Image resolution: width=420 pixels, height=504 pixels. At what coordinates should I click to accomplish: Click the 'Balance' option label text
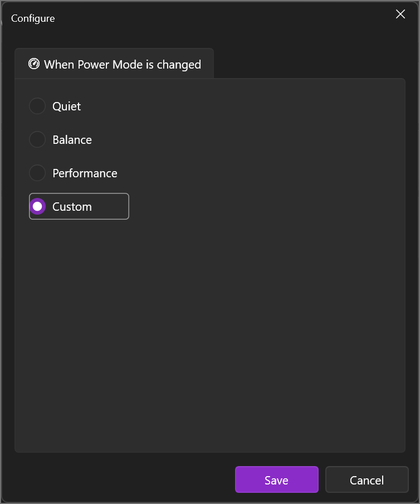71,139
